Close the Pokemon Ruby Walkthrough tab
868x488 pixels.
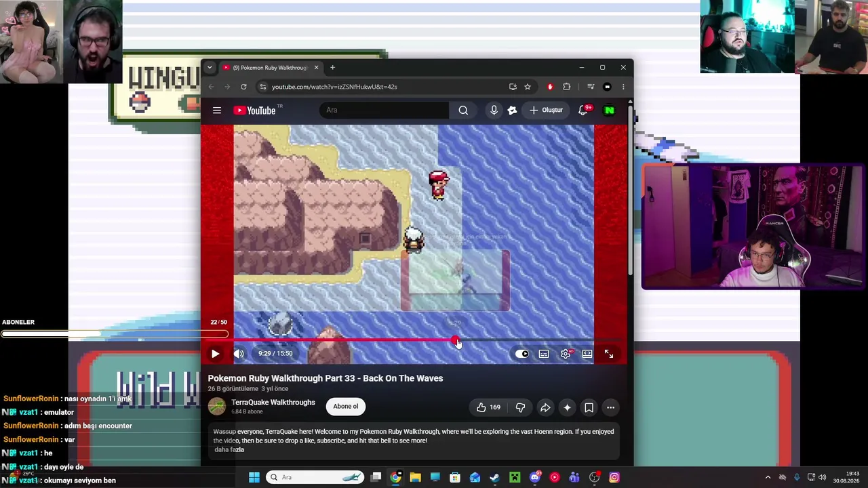pos(316,68)
